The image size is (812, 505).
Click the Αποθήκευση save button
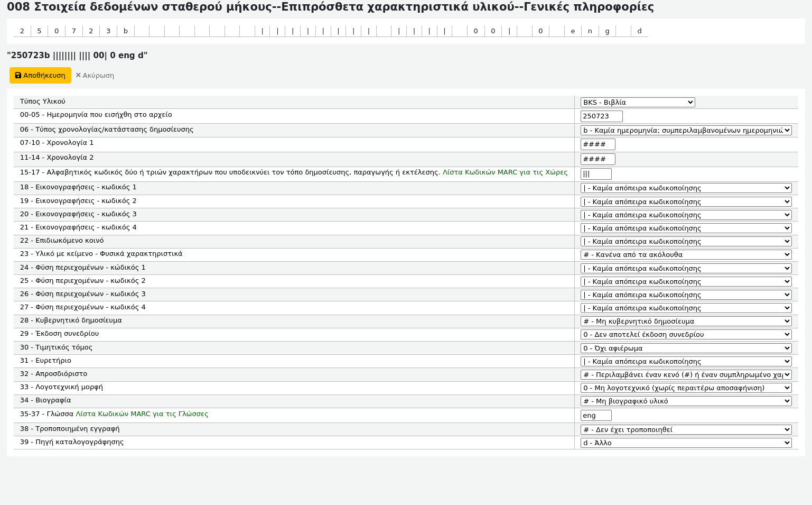click(x=40, y=76)
